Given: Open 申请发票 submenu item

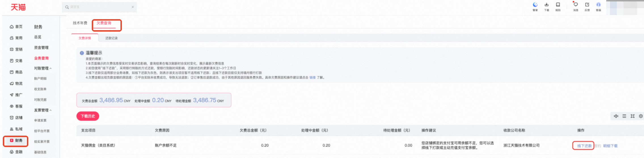Looking at the screenshot, I should [x=40, y=120].
